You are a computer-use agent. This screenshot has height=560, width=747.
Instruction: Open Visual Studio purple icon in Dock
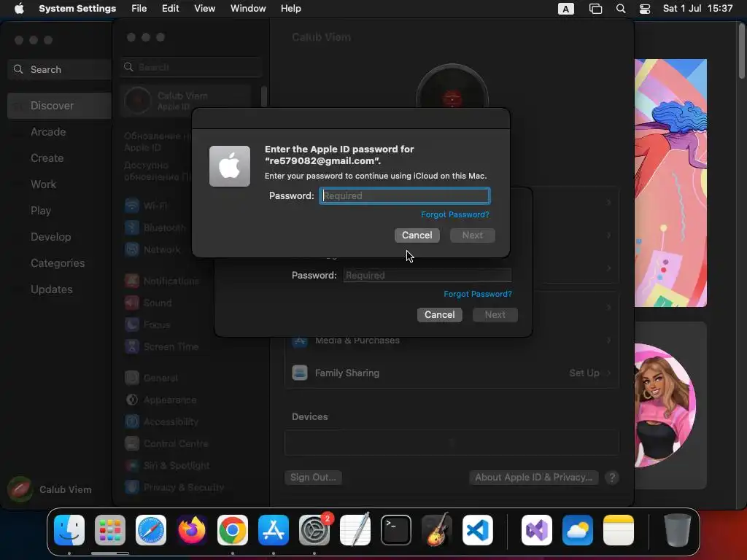pyautogui.click(x=537, y=530)
